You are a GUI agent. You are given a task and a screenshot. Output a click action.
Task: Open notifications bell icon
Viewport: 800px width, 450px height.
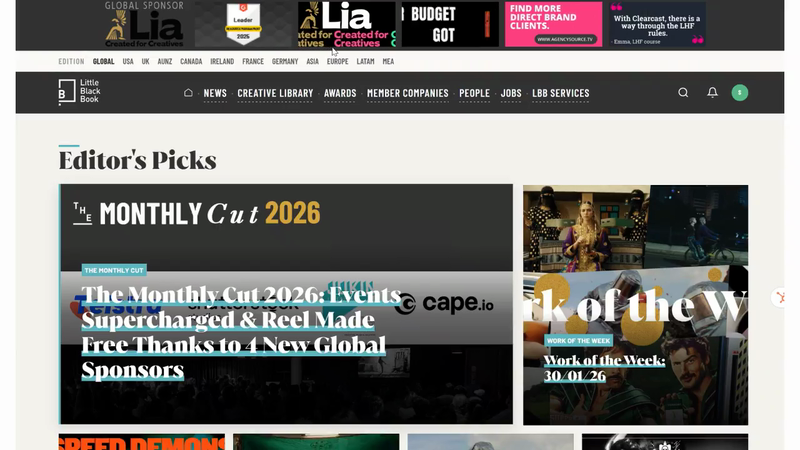click(712, 92)
